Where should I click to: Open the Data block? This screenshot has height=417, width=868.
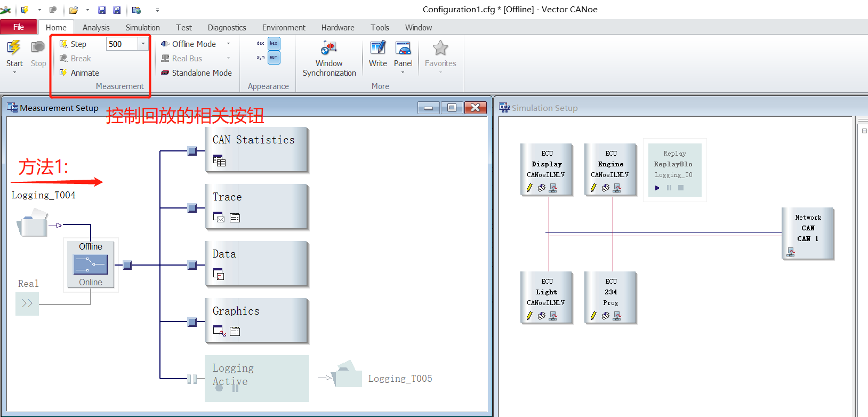point(256,264)
